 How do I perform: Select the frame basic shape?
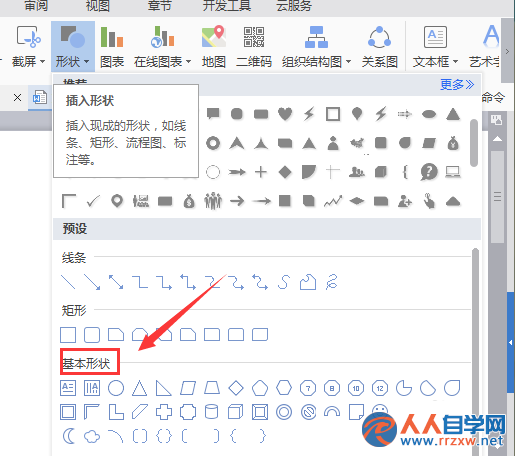click(x=68, y=412)
